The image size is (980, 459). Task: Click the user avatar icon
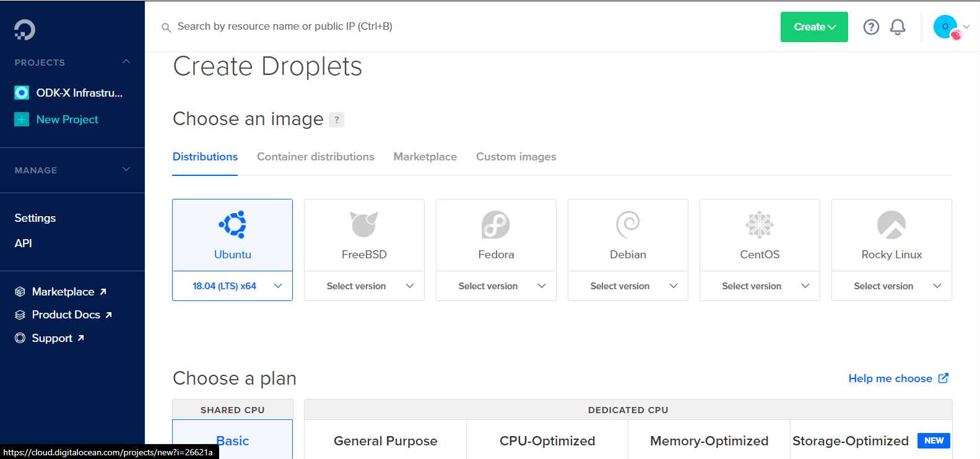tap(946, 27)
